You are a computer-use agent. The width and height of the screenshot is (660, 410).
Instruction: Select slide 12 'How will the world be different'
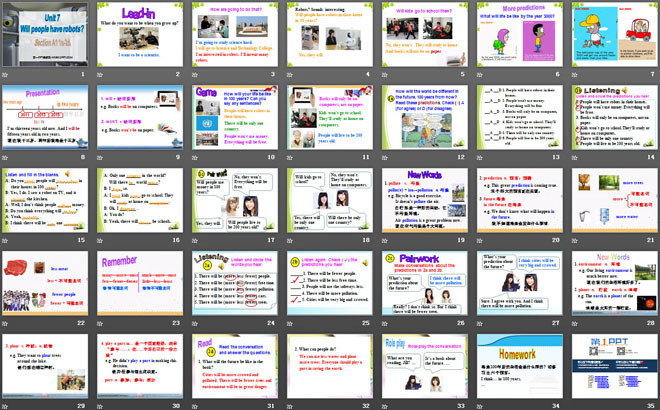425,117
